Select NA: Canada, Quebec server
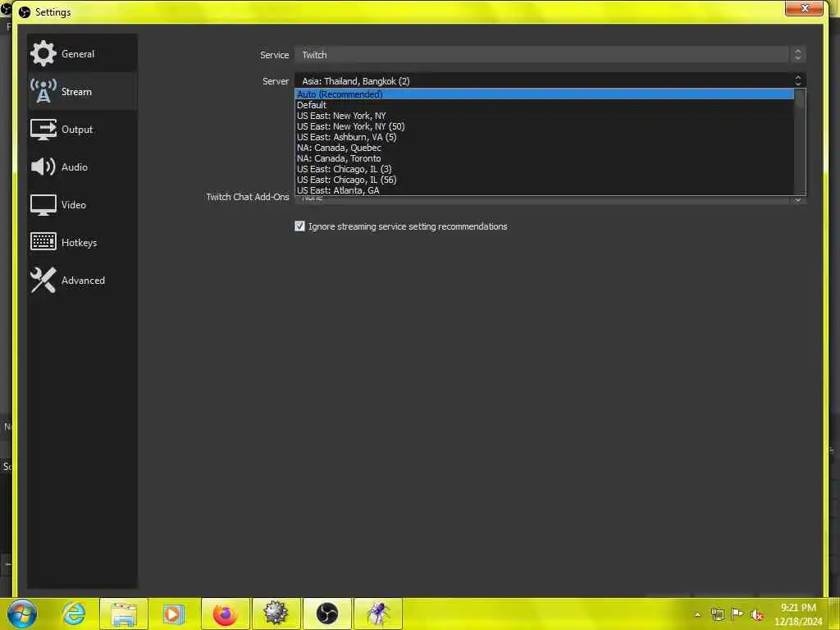This screenshot has width=840, height=630. (x=545, y=148)
